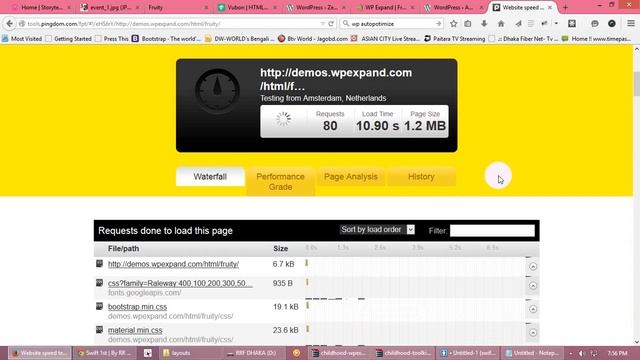Expand details for the Raleway css row
The image size is (640, 360).
(533, 286)
